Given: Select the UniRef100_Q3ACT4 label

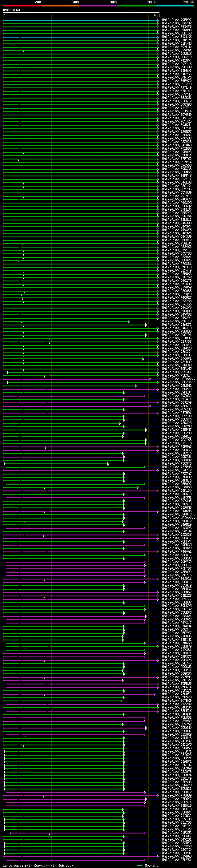Looking at the screenshot, I should pos(176,406).
